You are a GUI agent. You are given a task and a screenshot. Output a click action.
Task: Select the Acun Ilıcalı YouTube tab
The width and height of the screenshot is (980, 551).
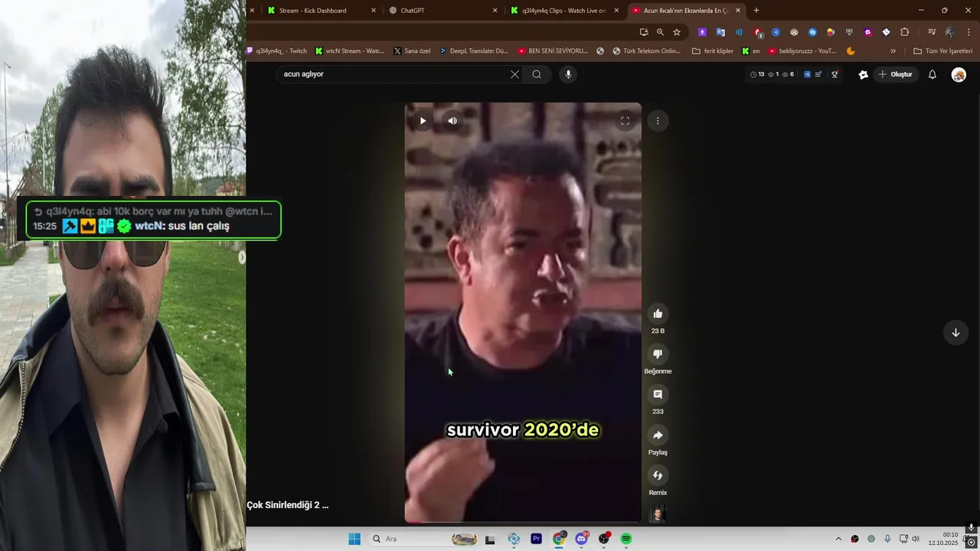tap(685, 11)
